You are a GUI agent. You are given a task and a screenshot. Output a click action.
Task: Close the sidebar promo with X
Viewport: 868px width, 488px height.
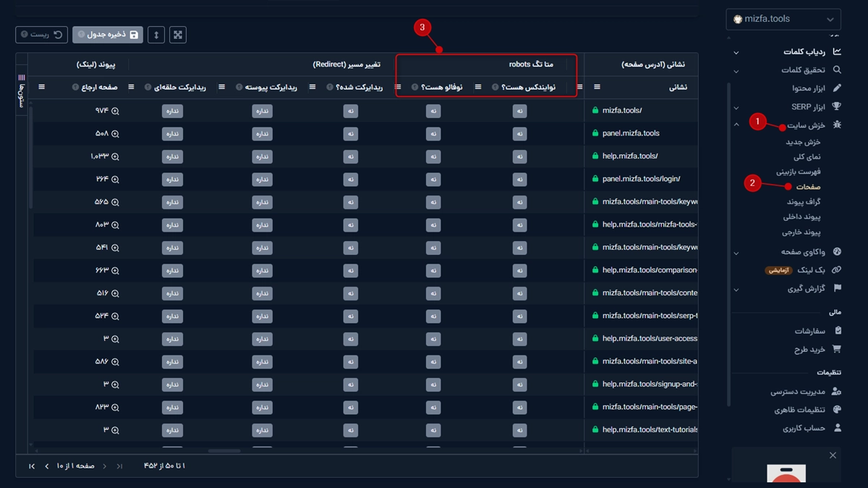(833, 455)
